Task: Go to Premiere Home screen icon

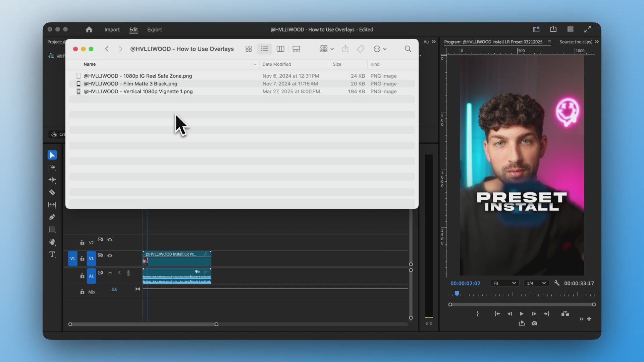Action: (89, 29)
